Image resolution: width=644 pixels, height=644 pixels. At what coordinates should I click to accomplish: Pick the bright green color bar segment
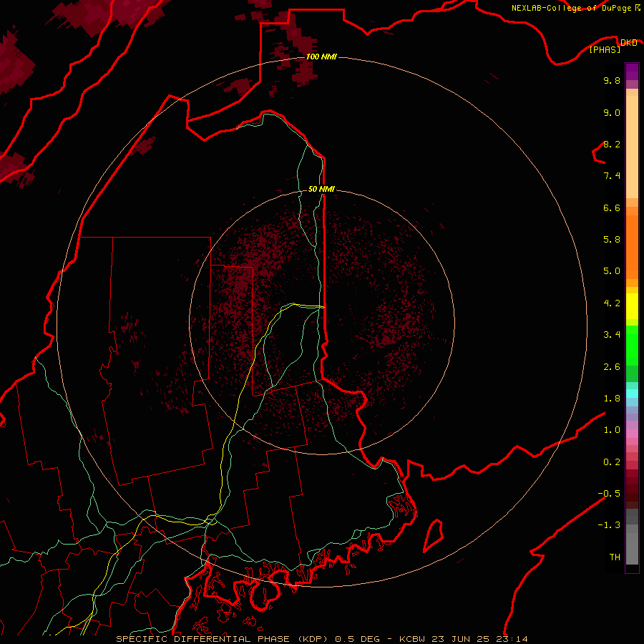(x=632, y=345)
